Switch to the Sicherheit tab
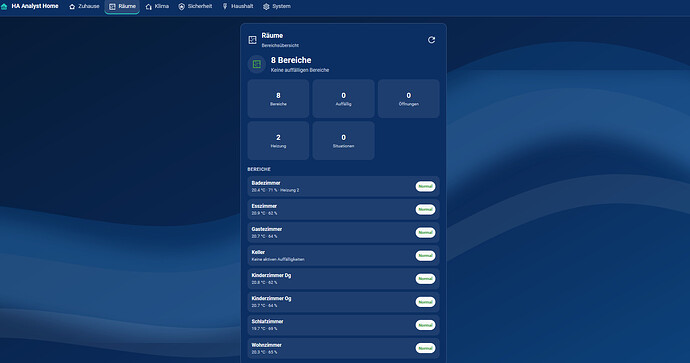This screenshot has width=690, height=363. (195, 7)
